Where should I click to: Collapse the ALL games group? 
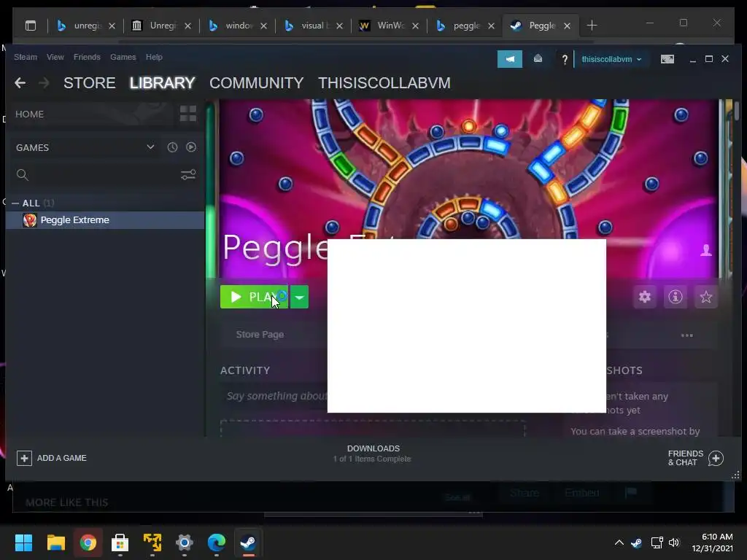pos(15,203)
